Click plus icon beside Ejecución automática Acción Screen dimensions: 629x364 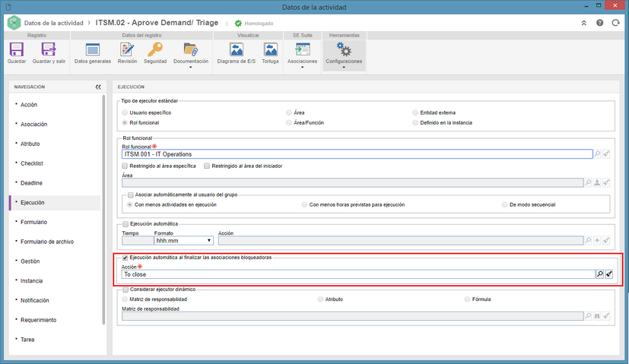pos(597,240)
